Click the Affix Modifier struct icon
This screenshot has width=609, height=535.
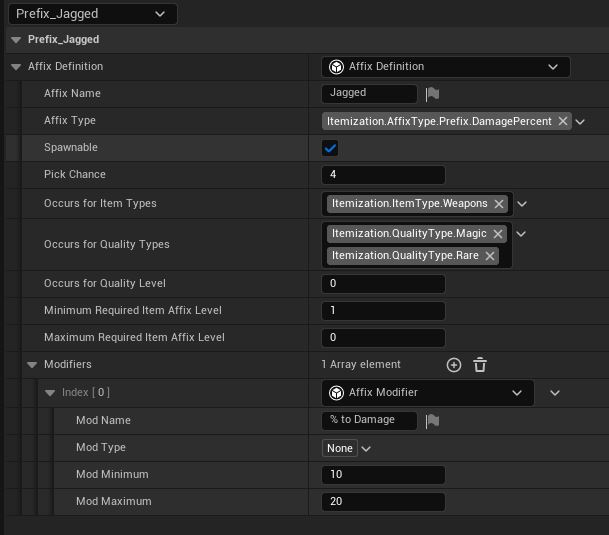point(336,393)
